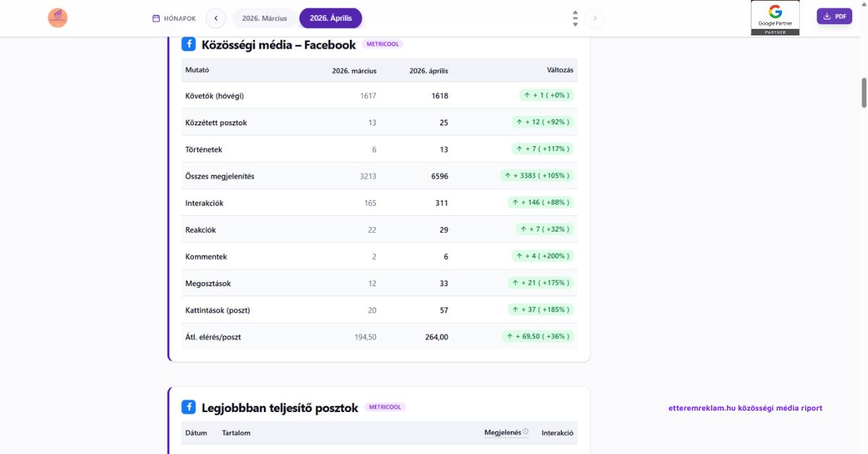Click the grayed next month chevron
The width and height of the screenshot is (868, 454).
coord(595,18)
